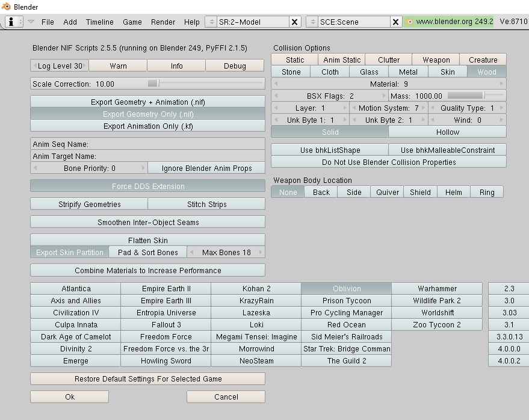529x420 pixels.
Task: Set log level to Debug
Action: coord(235,66)
